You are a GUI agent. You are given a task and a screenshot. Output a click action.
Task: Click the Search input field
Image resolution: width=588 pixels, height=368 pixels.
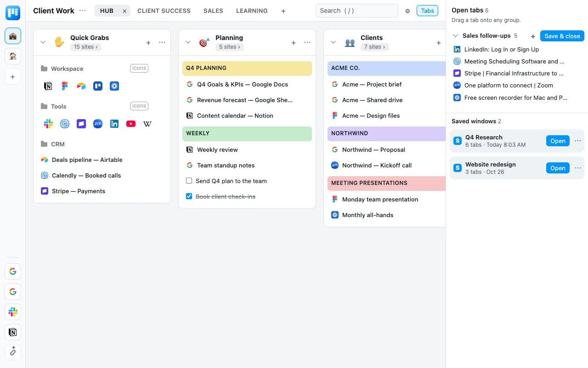point(357,11)
